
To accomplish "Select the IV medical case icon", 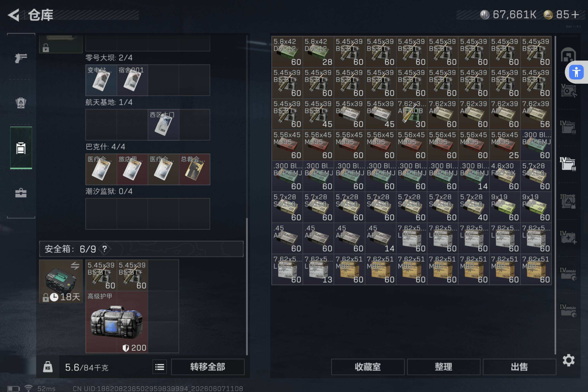I will [x=568, y=237].
